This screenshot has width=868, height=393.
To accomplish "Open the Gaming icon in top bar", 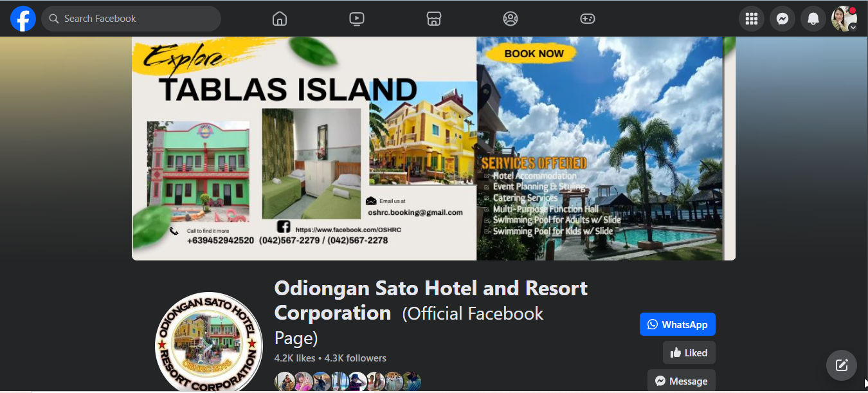I will pyautogui.click(x=588, y=19).
